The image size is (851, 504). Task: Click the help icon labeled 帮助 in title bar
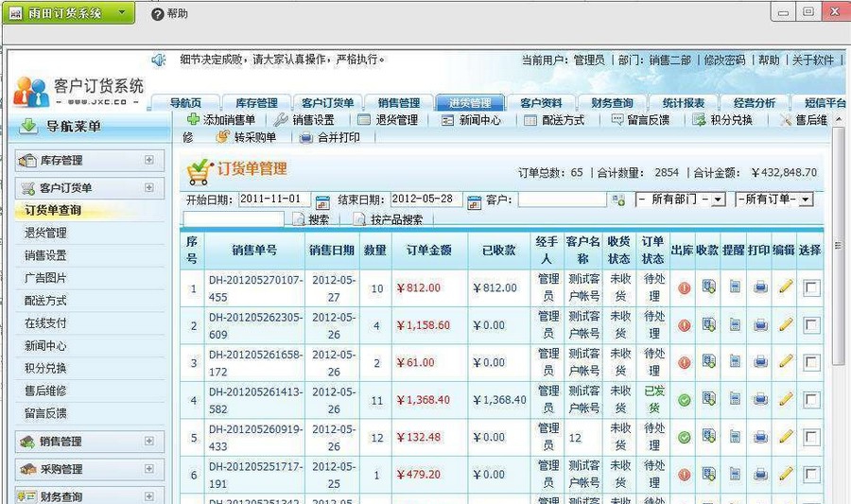point(169,14)
